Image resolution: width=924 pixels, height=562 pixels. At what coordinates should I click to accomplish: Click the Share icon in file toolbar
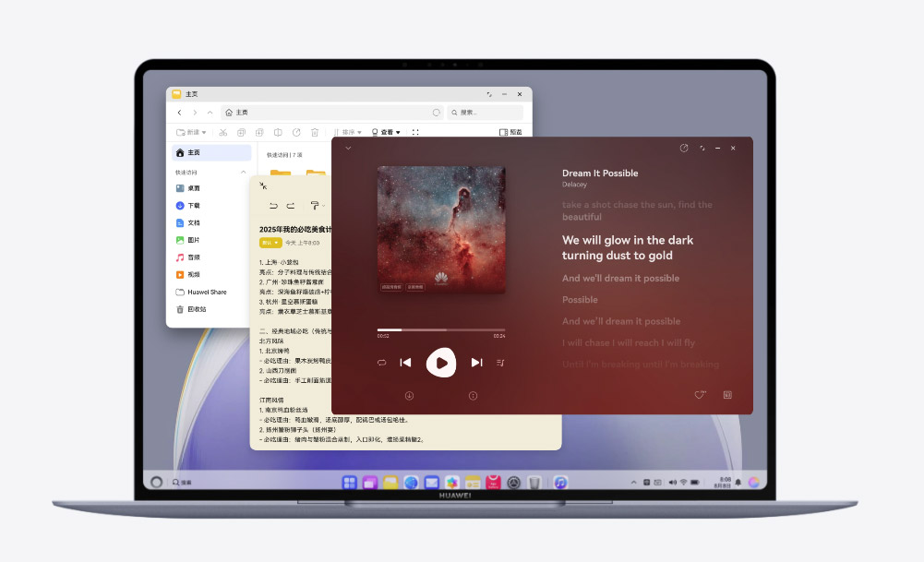click(296, 132)
